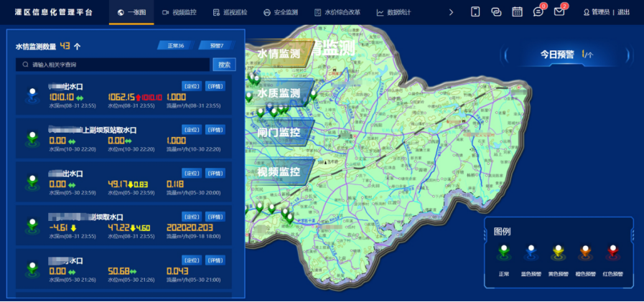Filter list by 正常36 status

coord(176,46)
